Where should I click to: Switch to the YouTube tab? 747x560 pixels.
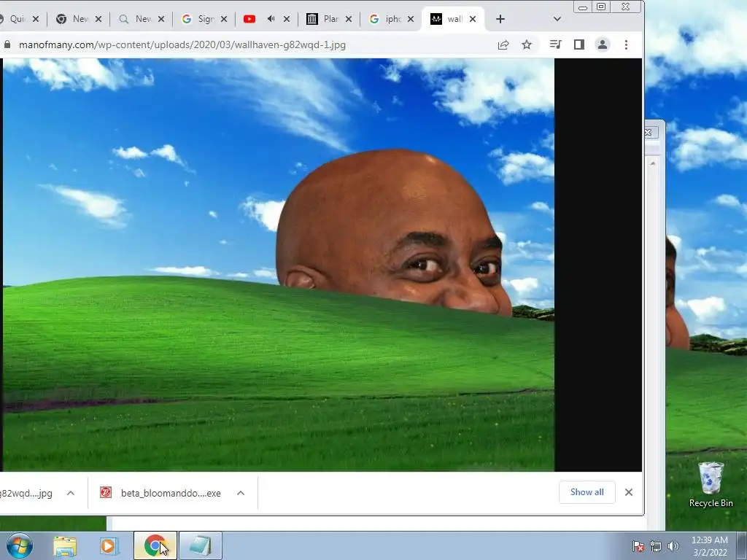(249, 19)
